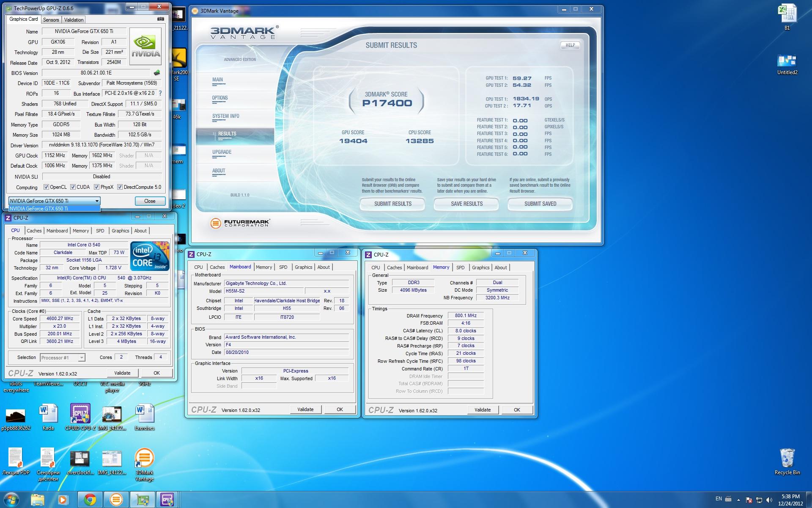Click the SUBMIT SAVED button
812x508 pixels.
[x=540, y=204]
